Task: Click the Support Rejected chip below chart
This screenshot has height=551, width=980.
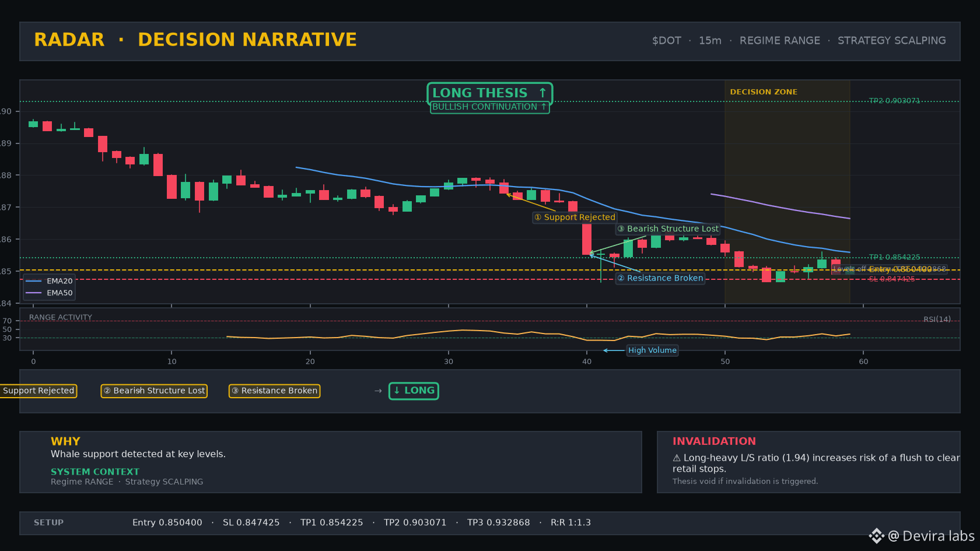Action: (x=37, y=391)
